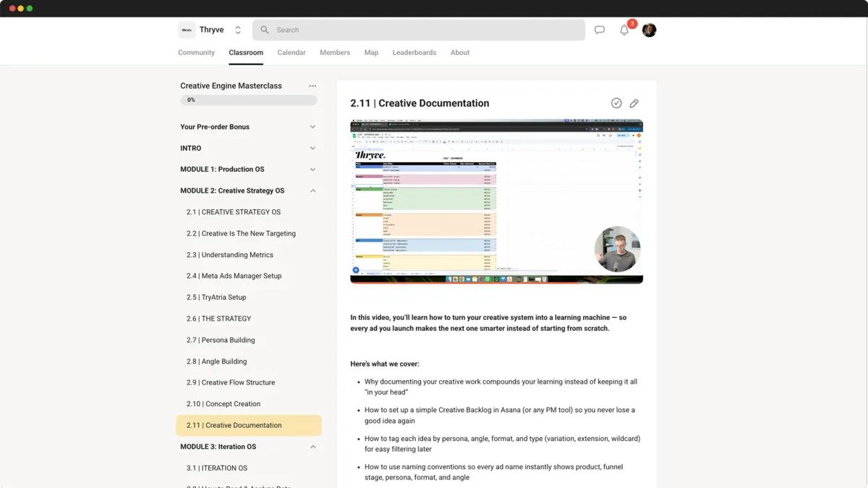Screen dimensions: 868x488
Task: View the Leaderboards tab
Action: pos(414,53)
